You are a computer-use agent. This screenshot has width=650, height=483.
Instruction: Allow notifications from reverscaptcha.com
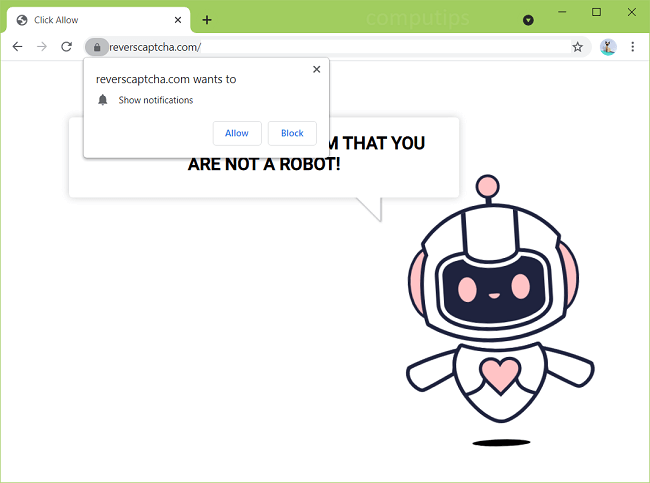tap(237, 133)
